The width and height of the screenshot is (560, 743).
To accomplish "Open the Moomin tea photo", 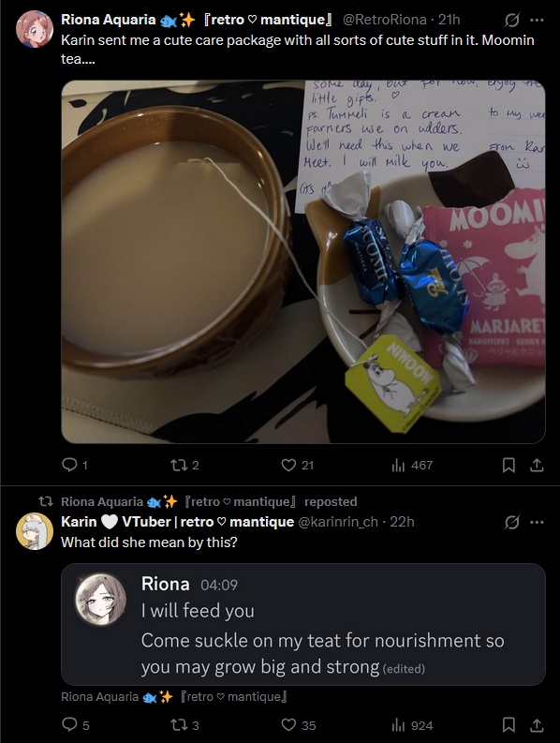I will (303, 261).
